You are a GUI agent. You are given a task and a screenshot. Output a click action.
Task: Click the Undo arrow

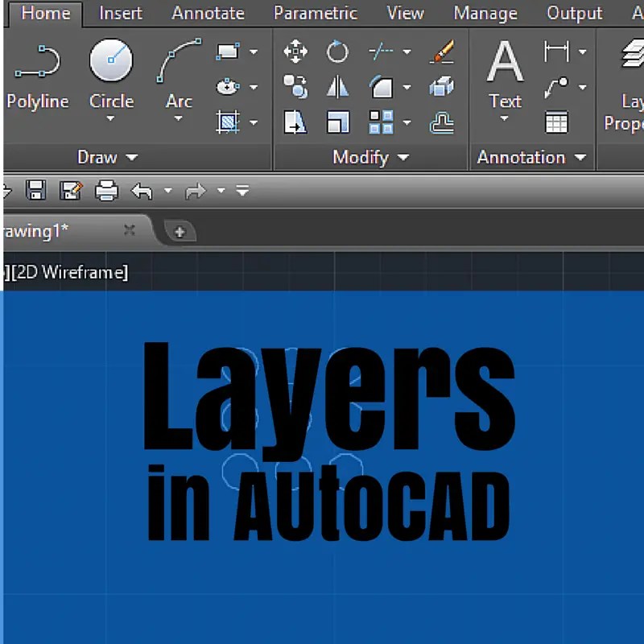[142, 191]
